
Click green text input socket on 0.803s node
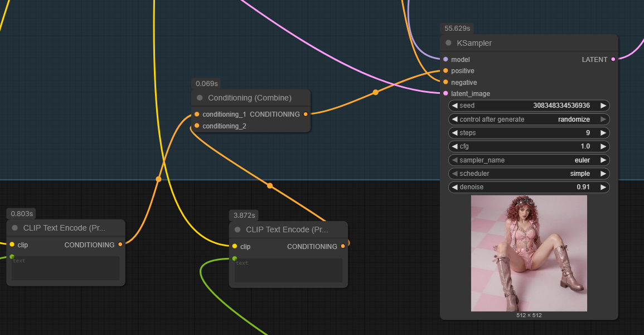(12, 256)
